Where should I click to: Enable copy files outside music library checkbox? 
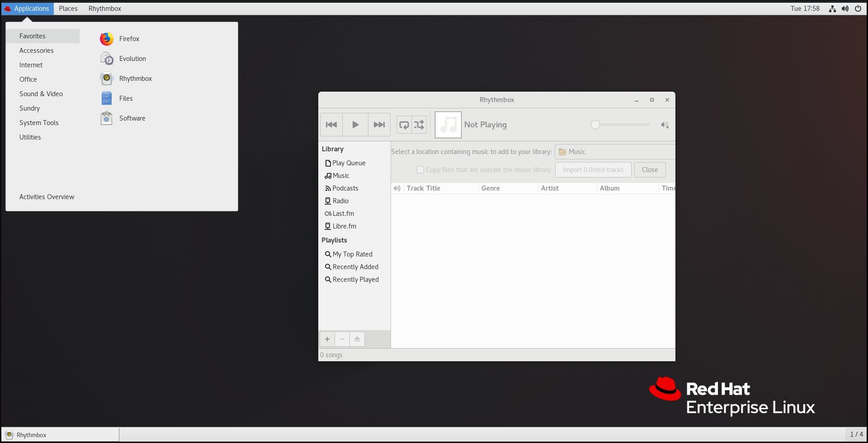point(420,170)
